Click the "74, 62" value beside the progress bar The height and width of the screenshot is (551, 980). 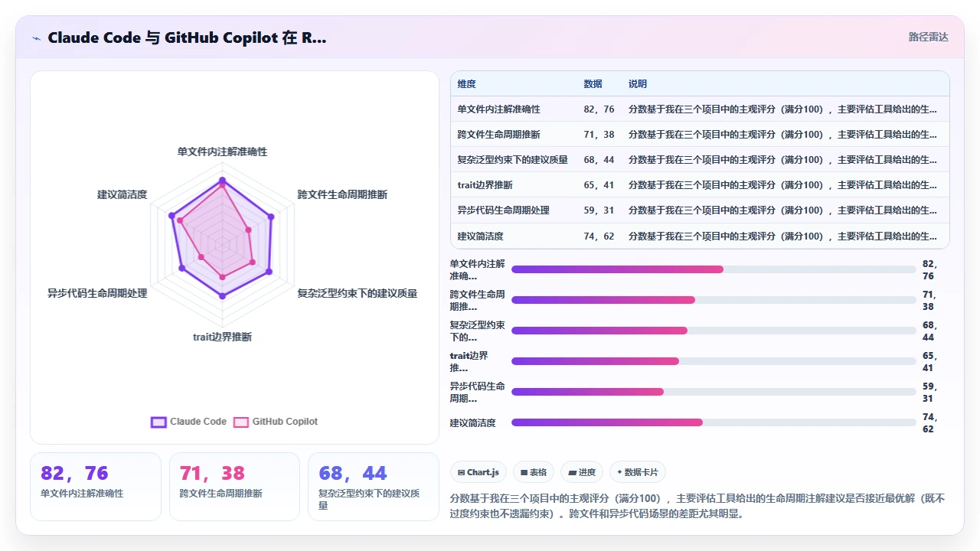(x=929, y=422)
